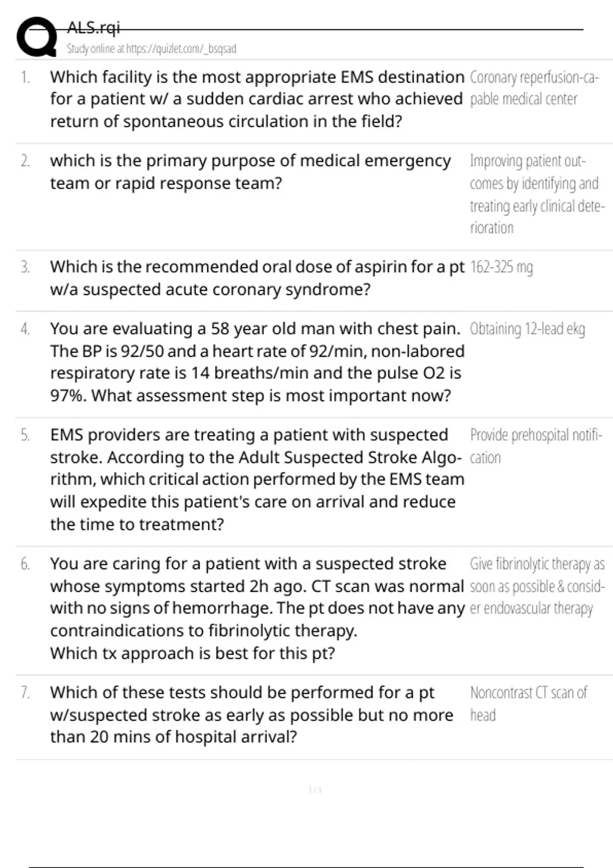This screenshot has height=868, width=613.
Task: Click the "Provide prehospital notification" answer
Action: point(536,446)
